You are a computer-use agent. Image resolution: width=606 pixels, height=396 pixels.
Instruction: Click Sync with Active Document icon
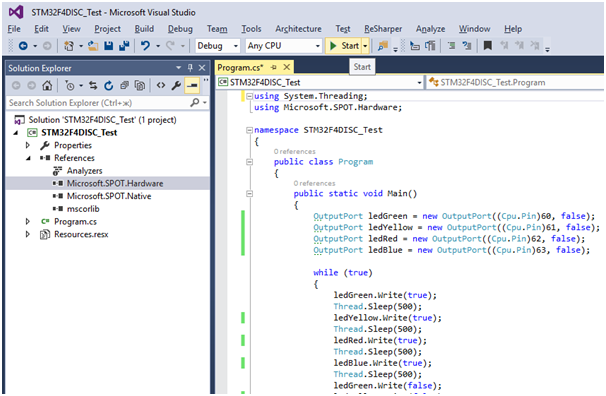pos(93,85)
